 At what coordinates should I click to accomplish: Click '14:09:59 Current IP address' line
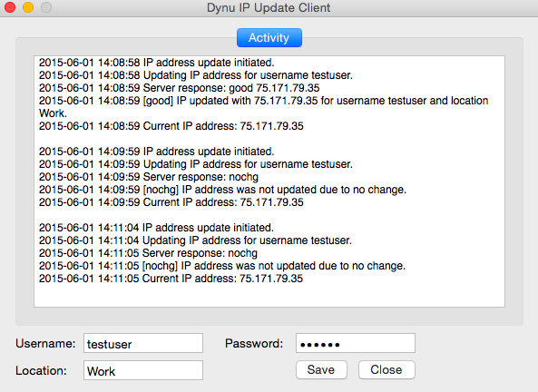click(x=171, y=202)
